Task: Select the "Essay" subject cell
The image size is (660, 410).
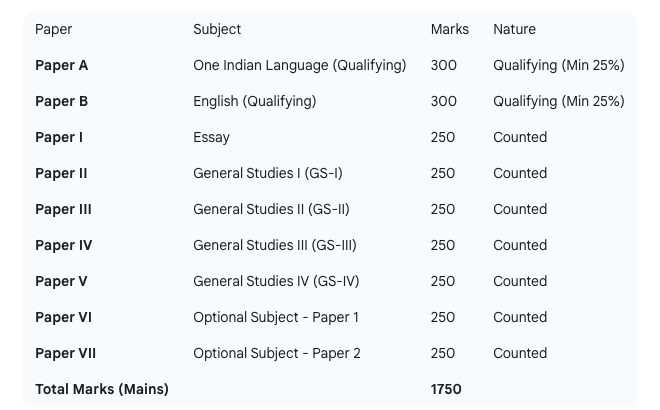Action: pos(211,138)
